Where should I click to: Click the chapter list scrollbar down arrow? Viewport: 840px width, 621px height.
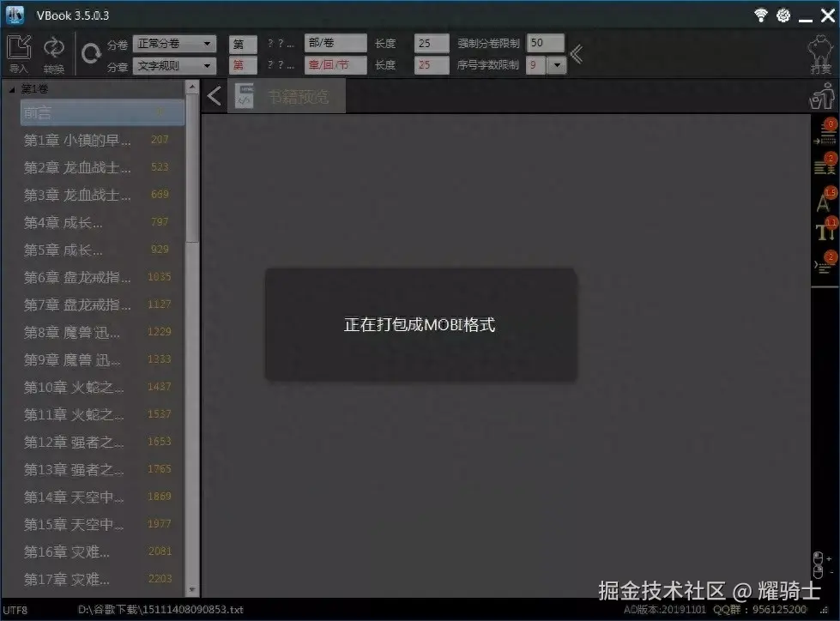point(192,589)
